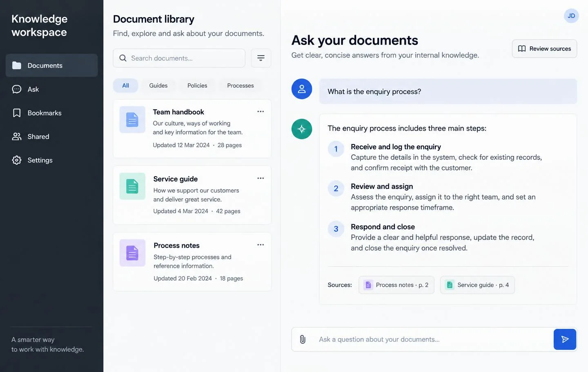The image size is (588, 372).
Task: Open the Ask section
Action: click(x=51, y=89)
